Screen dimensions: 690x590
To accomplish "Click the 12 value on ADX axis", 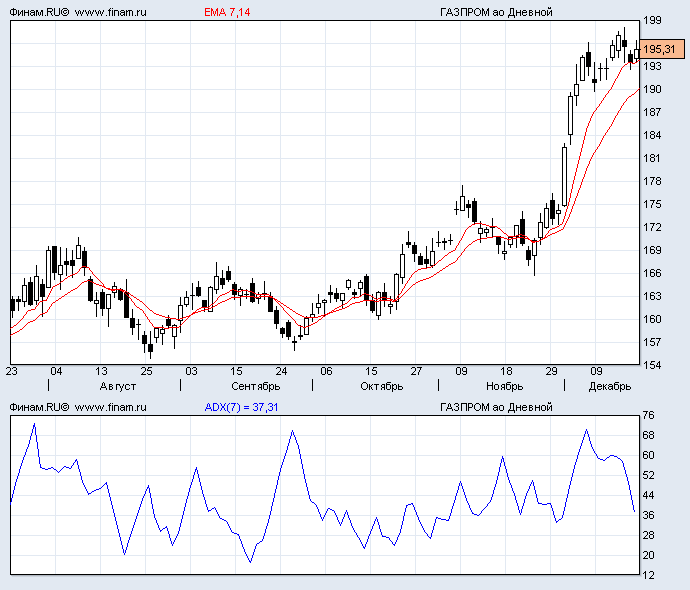I will 649,575.
